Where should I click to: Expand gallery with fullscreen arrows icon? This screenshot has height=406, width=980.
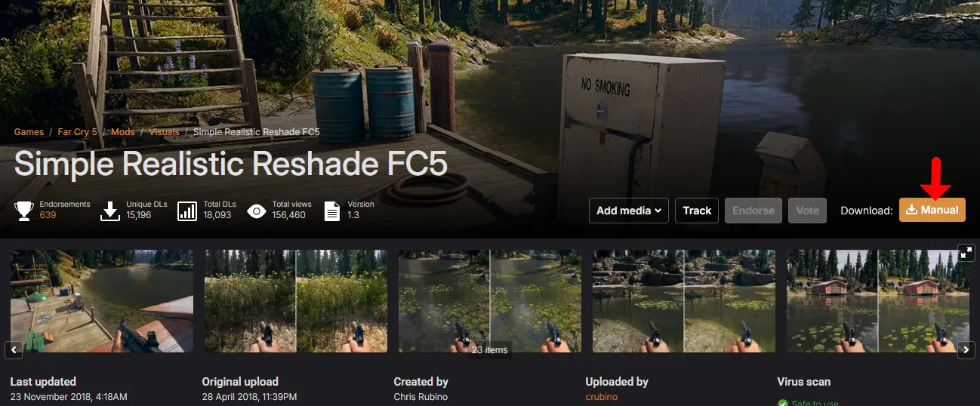[x=966, y=252]
